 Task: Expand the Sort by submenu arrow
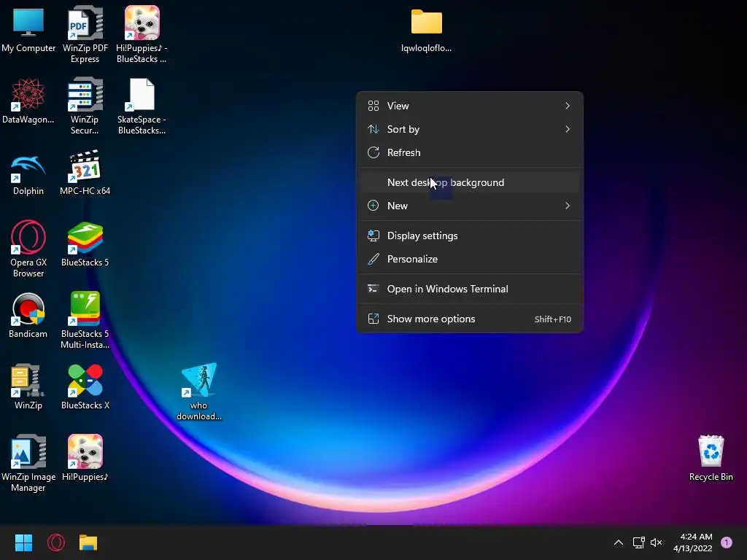click(x=568, y=129)
